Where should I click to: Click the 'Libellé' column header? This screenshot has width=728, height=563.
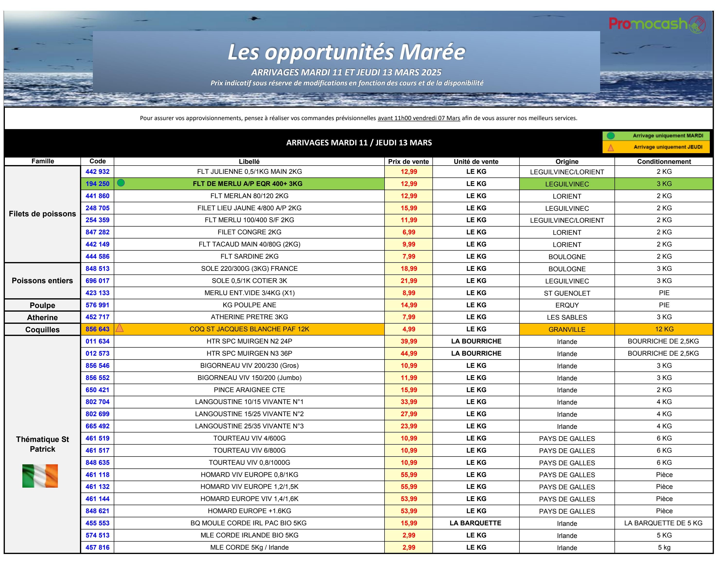point(249,161)
